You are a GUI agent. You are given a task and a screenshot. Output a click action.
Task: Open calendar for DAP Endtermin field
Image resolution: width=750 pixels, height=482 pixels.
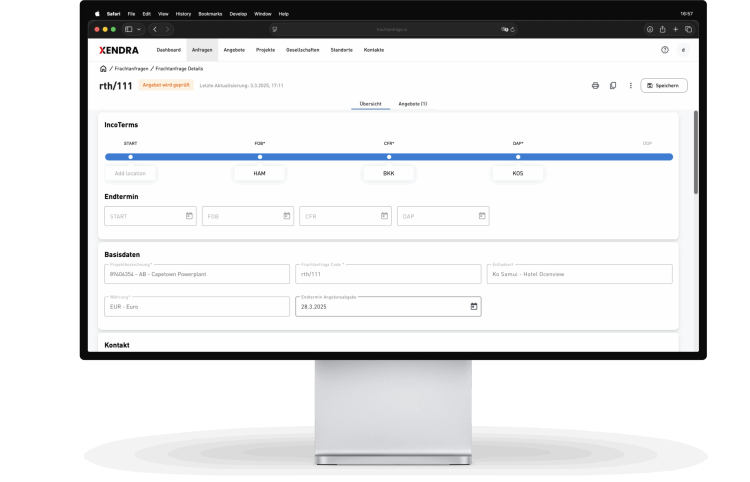(481, 216)
